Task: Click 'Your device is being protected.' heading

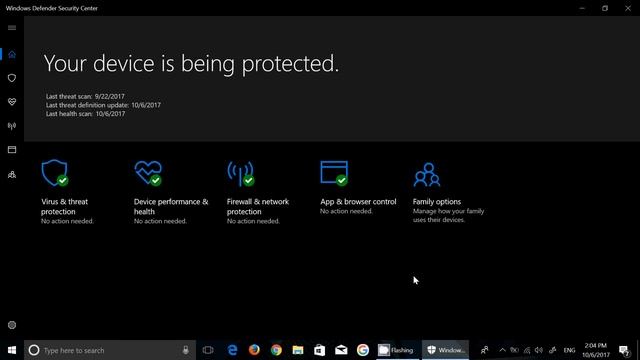Action: (191, 64)
